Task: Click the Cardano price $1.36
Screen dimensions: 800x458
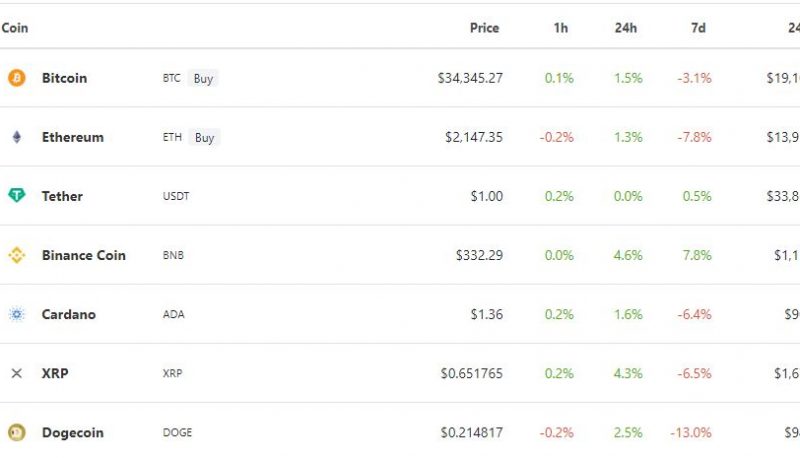Action: (x=487, y=314)
